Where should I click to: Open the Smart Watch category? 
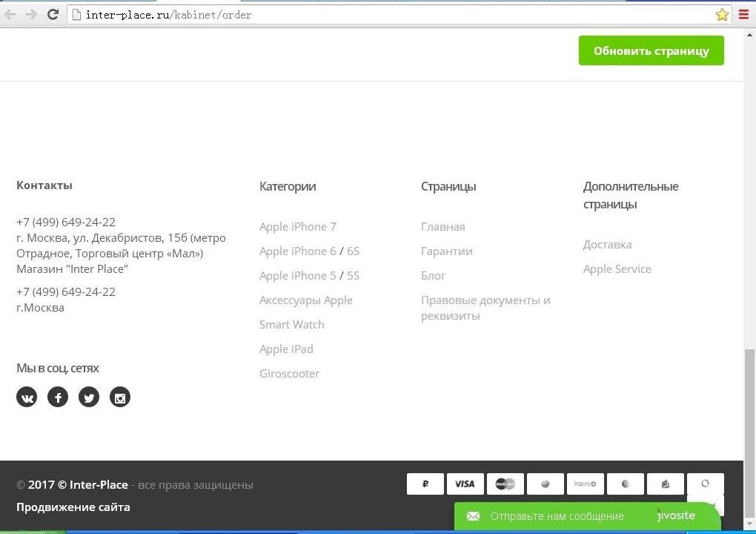tap(292, 325)
